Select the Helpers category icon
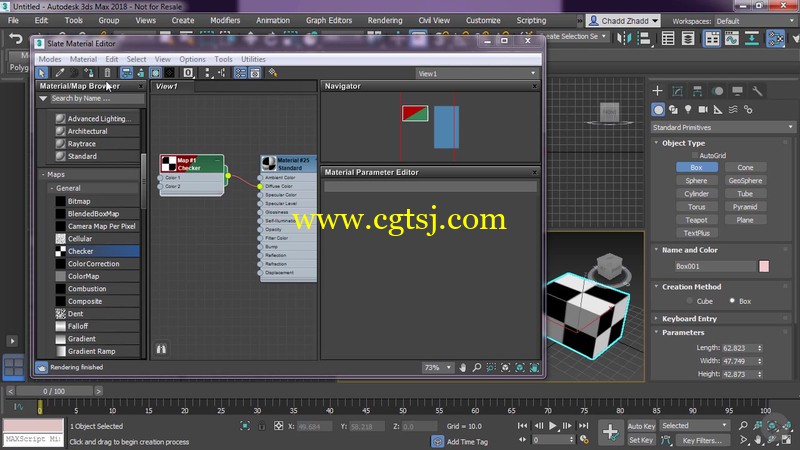800x450 pixels. pyautogui.click(x=718, y=110)
